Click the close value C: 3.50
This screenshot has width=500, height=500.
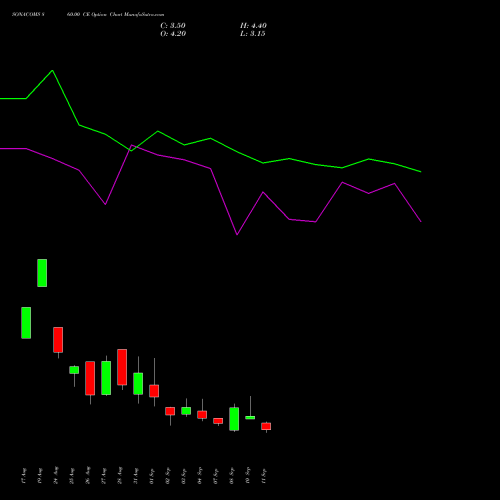tap(173, 26)
